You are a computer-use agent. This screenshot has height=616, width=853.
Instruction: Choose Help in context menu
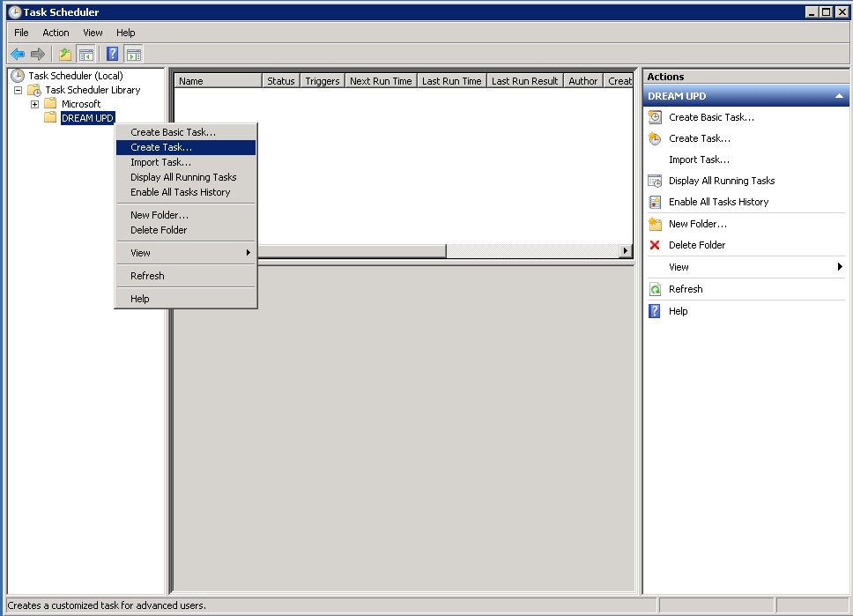tap(186, 299)
